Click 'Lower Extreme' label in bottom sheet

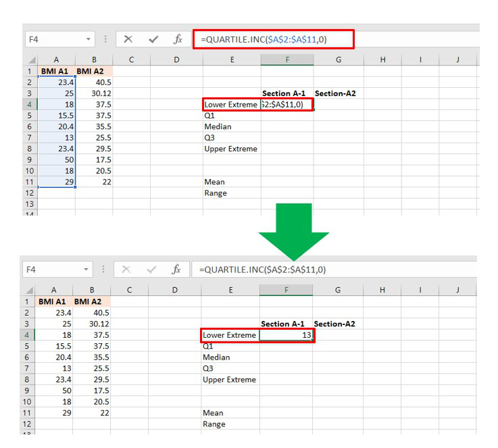(229, 335)
